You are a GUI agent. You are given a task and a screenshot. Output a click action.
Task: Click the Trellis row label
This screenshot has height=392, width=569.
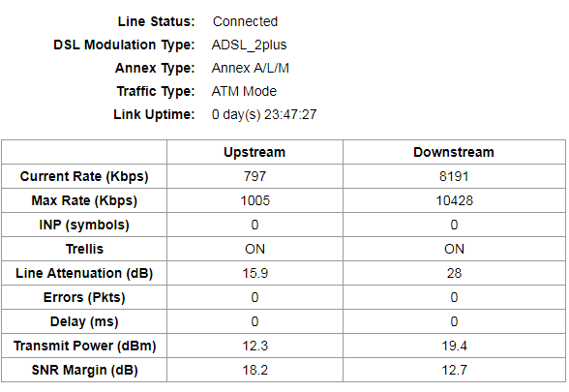(x=84, y=249)
